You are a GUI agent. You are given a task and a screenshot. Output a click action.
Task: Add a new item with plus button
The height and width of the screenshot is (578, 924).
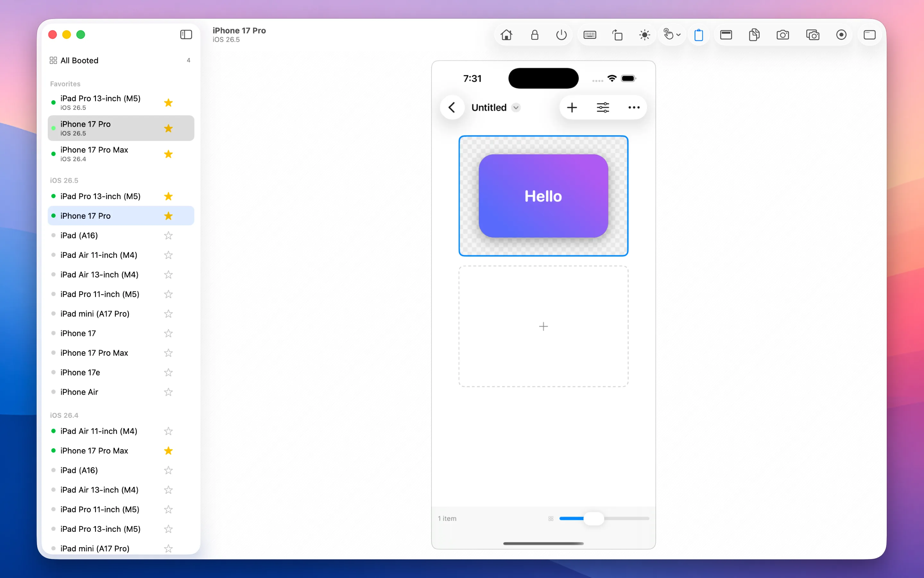[x=572, y=108]
